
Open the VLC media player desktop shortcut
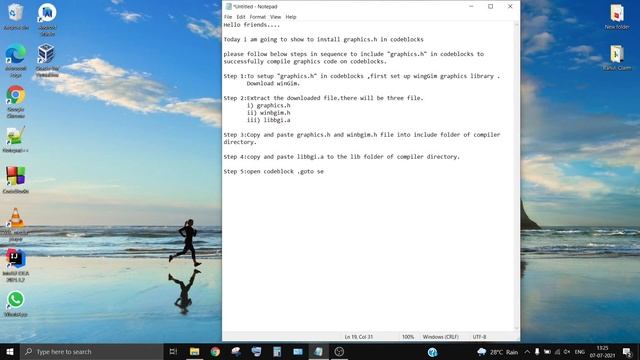point(16,224)
